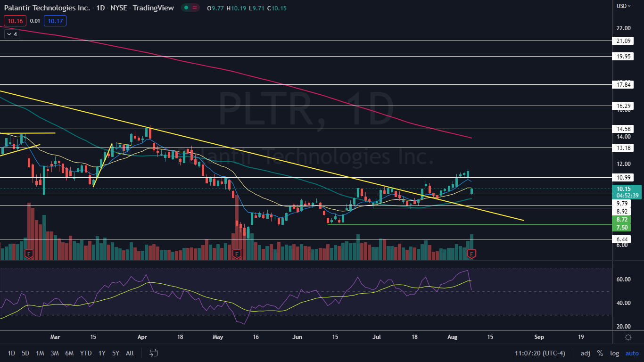Viewport: 644px width, 362px height.
Task: Click the 13.18 price level label
Action: pos(624,148)
